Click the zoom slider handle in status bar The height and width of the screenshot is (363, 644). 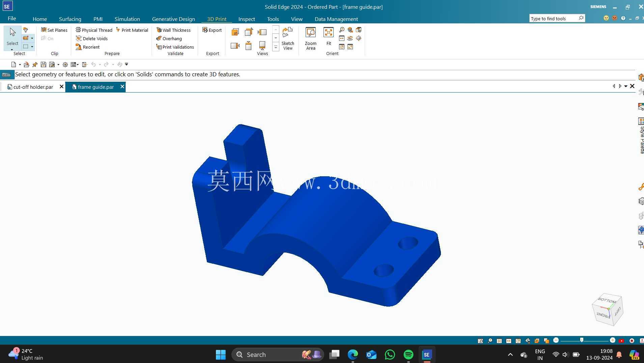(x=582, y=340)
